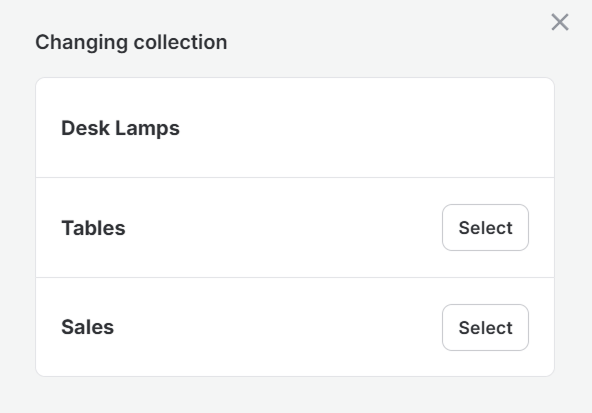The width and height of the screenshot is (592, 413).
Task: Pick Tables as the new collection
Action: coord(486,228)
